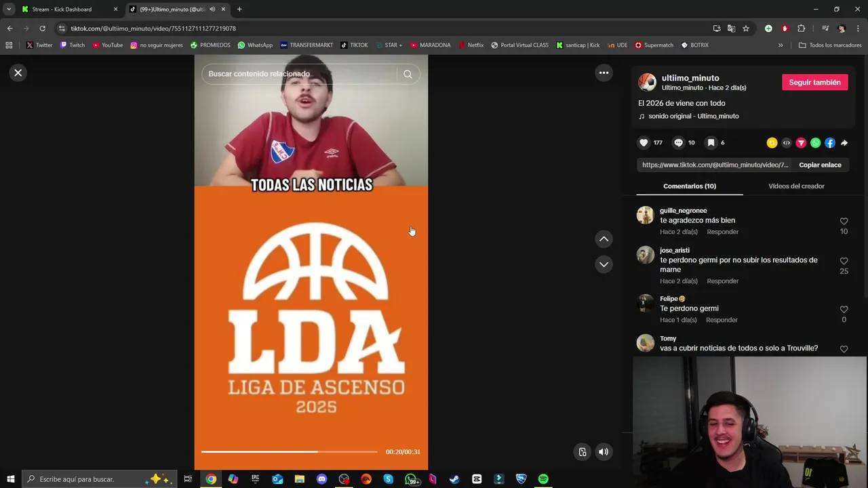Expand the hidden bookmarks chevron

pyautogui.click(x=781, y=45)
